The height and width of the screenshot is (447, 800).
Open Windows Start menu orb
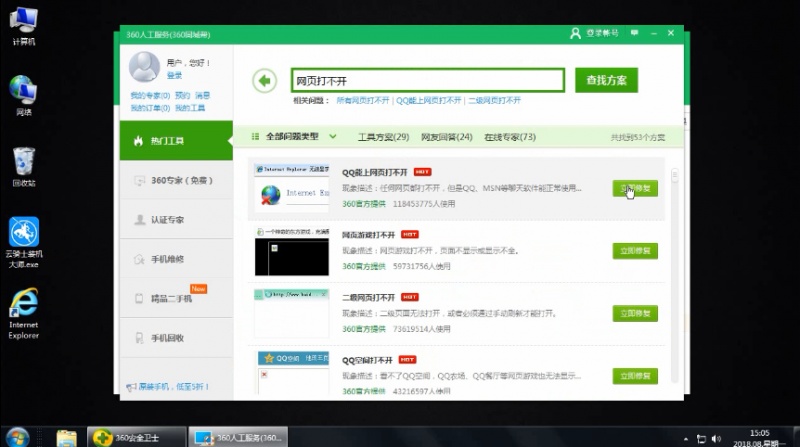(17, 438)
